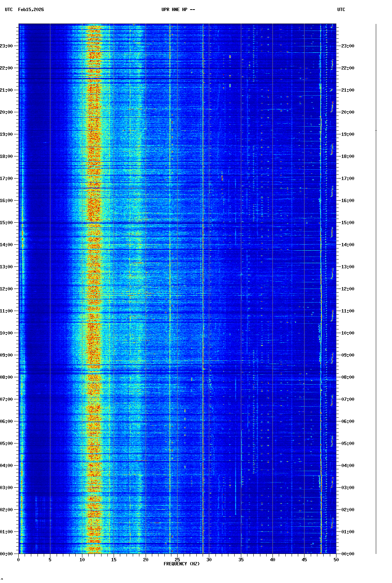
Task: Click the UTC label in top-right corner
Action: [x=341, y=10]
